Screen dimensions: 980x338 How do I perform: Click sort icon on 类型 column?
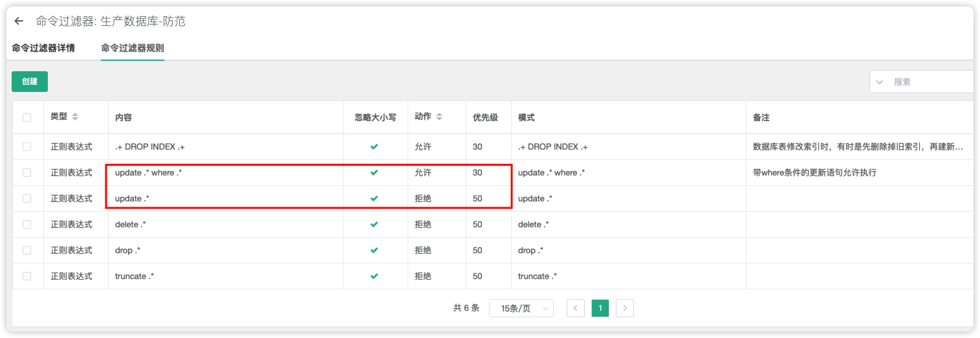(x=75, y=117)
